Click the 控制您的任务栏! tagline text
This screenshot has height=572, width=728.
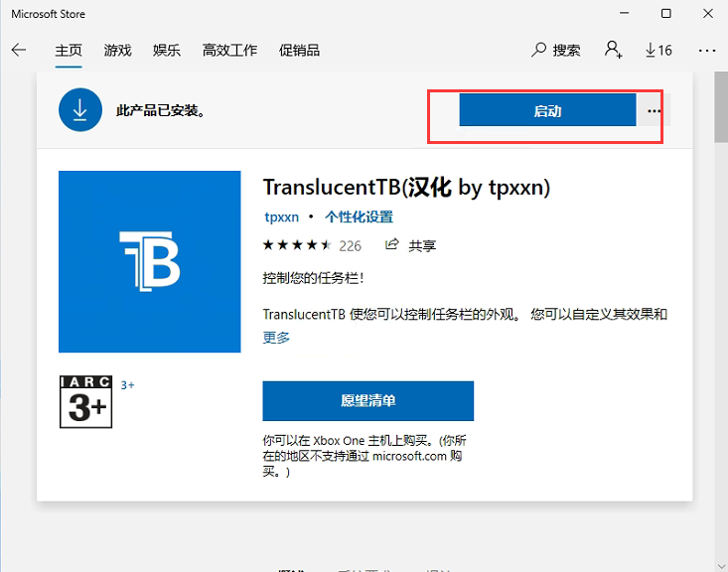point(314,278)
